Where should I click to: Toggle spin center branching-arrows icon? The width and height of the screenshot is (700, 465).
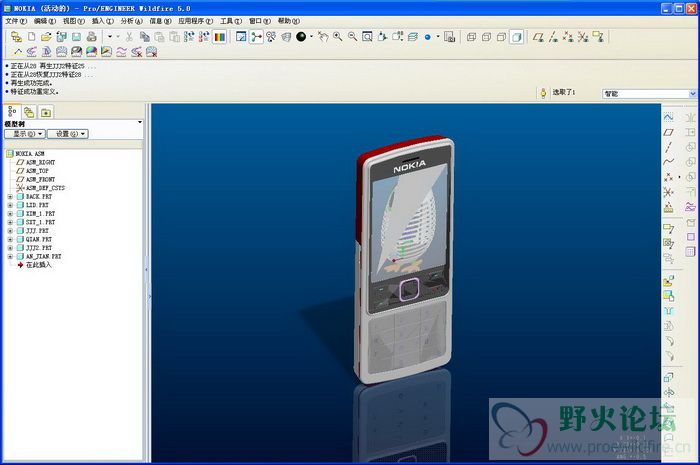[x=256, y=37]
